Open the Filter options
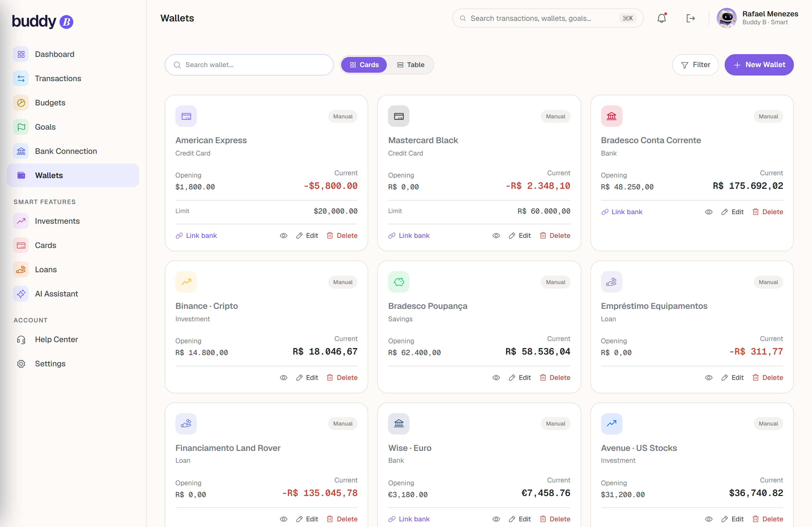Viewport: 812px width, 527px height. point(695,65)
